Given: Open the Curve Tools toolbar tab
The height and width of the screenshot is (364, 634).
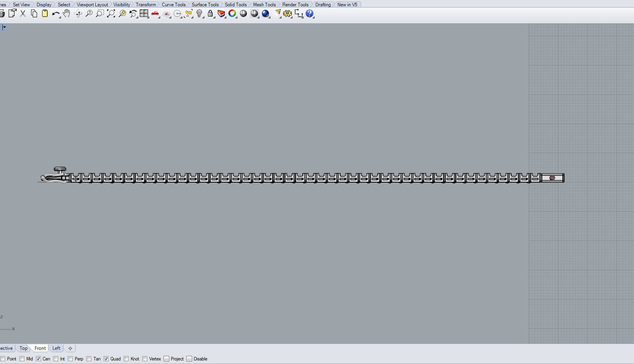Looking at the screenshot, I should pos(174,5).
